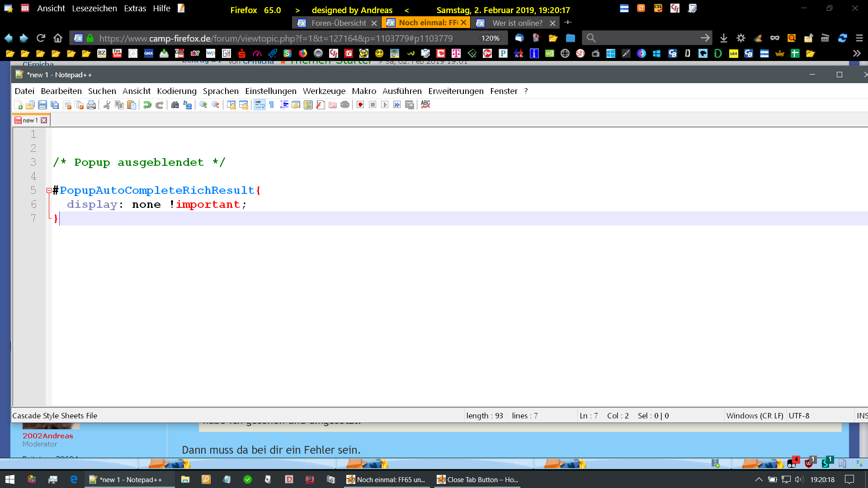Open Find with the binoculars icon

pos(175,105)
